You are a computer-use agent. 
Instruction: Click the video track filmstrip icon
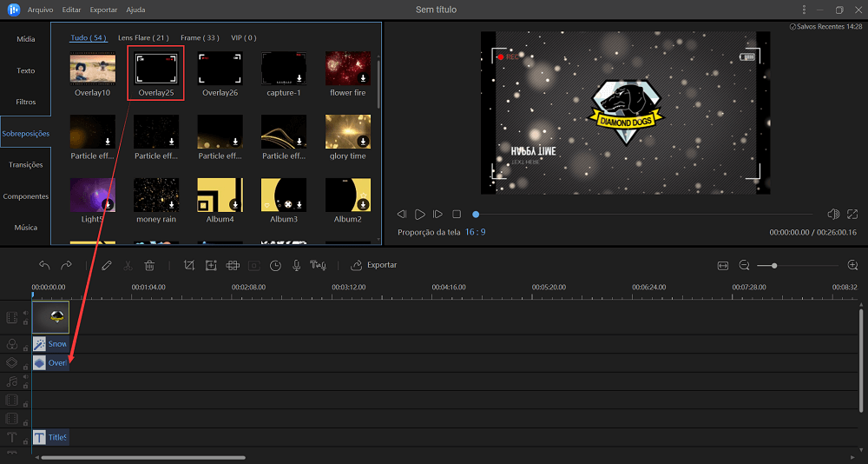[x=11, y=318]
